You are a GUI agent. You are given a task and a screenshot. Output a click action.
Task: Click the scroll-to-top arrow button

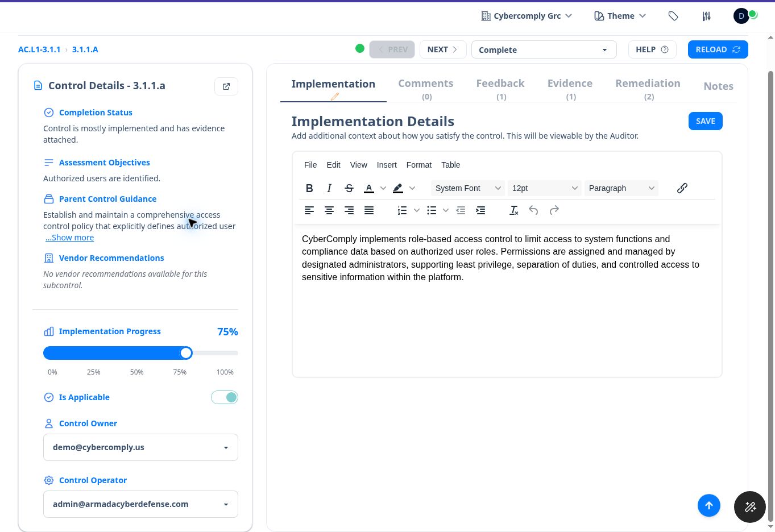[x=709, y=505]
